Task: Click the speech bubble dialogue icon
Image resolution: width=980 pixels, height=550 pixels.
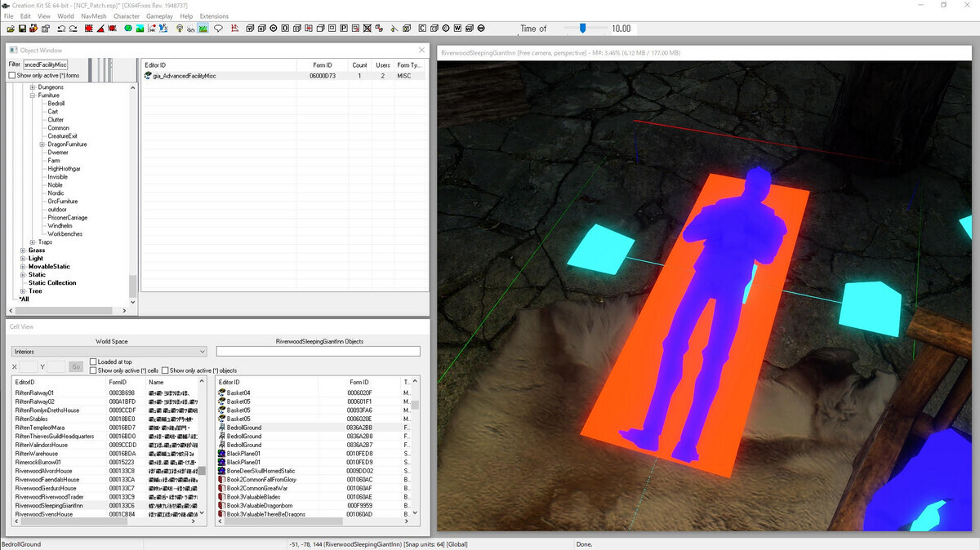Action: point(218,29)
